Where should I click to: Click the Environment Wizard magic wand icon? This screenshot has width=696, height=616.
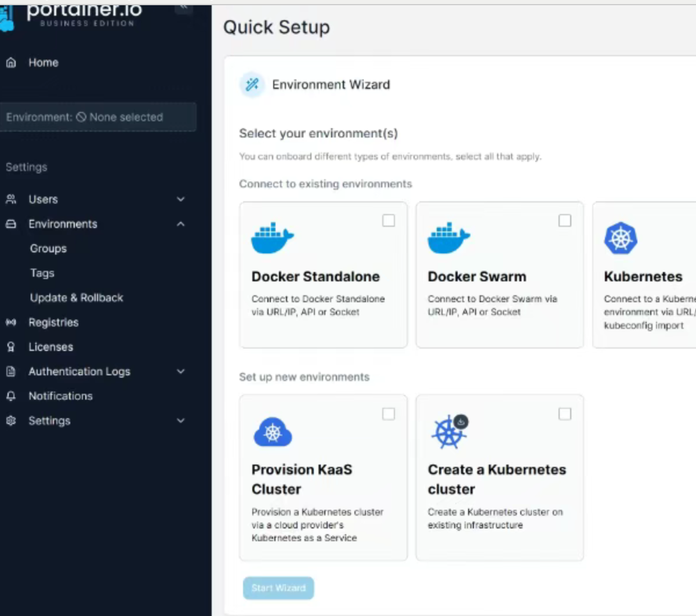(252, 85)
